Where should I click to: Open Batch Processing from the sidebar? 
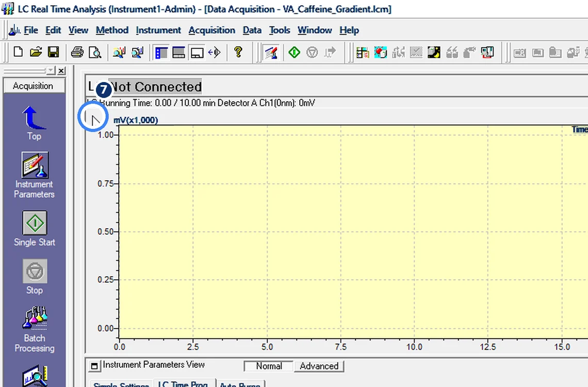click(x=35, y=329)
